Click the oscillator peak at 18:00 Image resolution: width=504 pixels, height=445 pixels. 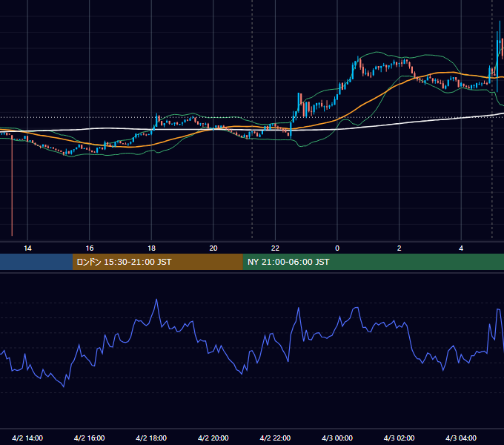(156, 300)
